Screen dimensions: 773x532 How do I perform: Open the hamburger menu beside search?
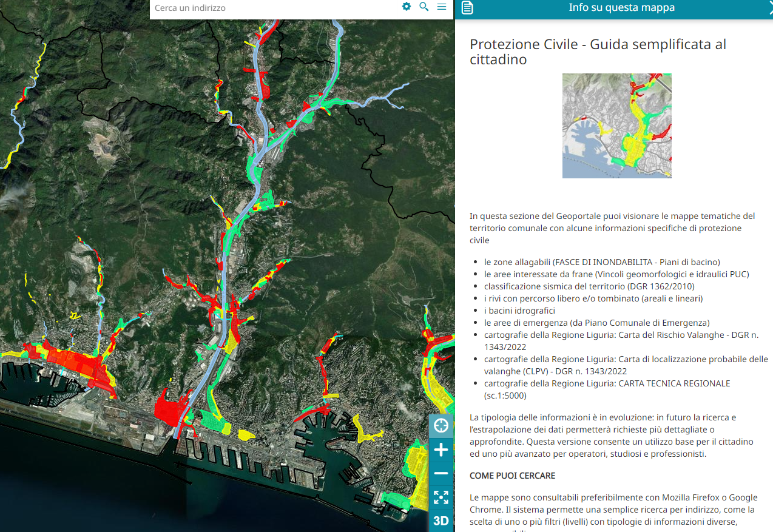click(442, 7)
